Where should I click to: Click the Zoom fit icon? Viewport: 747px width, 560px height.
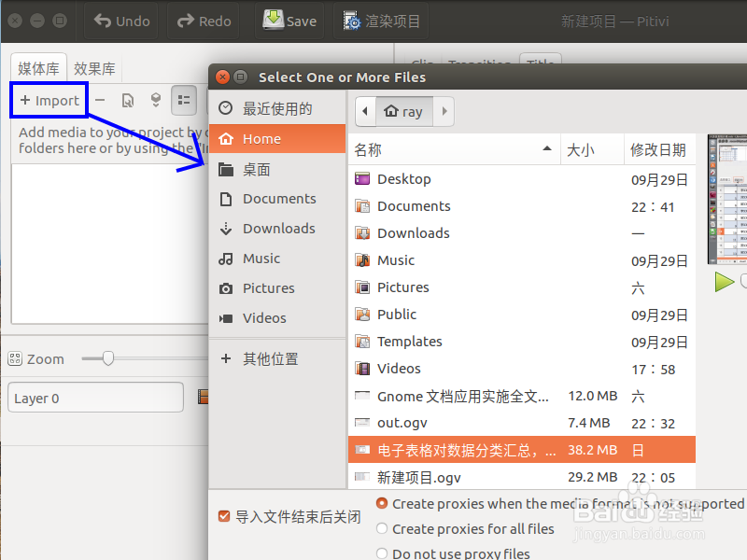tap(15, 358)
